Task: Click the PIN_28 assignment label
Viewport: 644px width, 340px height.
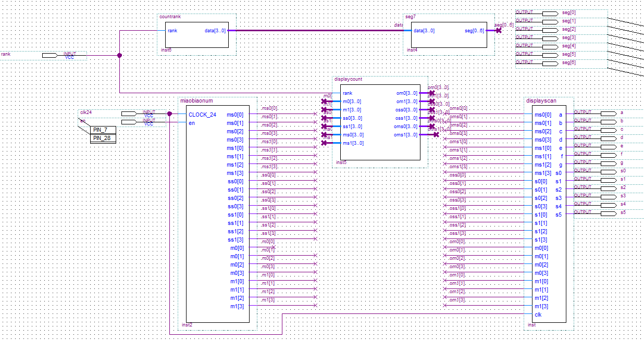Action: pos(103,138)
